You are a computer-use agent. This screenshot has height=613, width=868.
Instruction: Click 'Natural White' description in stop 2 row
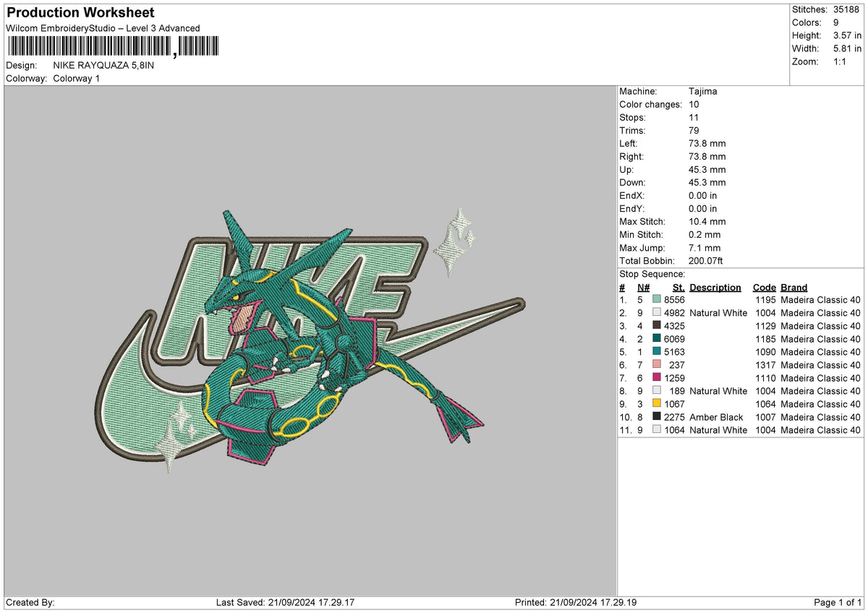click(x=718, y=313)
